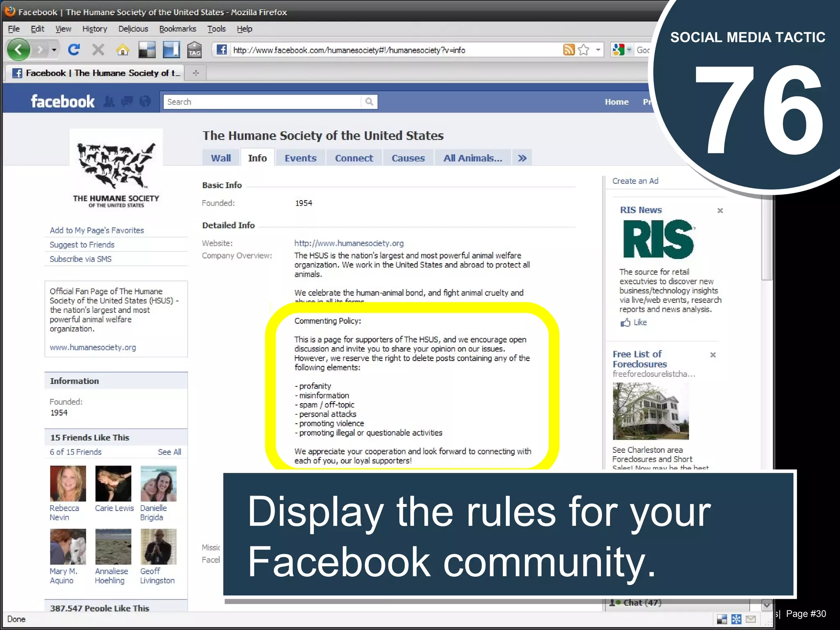Open Geoff Livingston's profile link

tap(157, 576)
